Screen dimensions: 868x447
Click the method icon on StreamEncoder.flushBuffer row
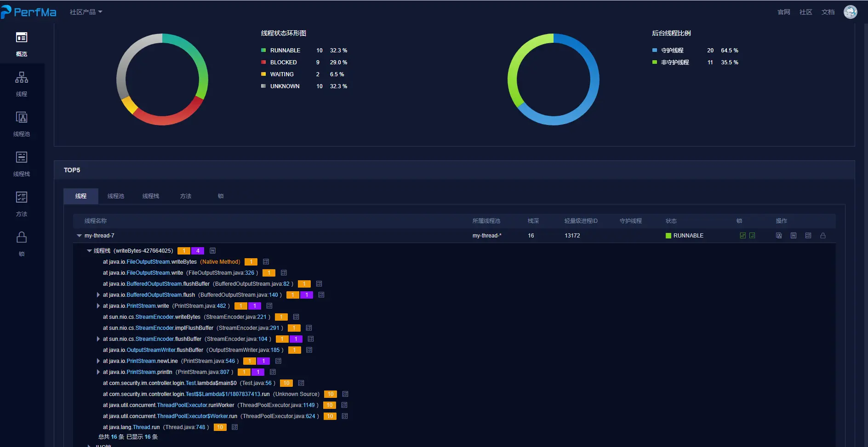[x=311, y=339]
